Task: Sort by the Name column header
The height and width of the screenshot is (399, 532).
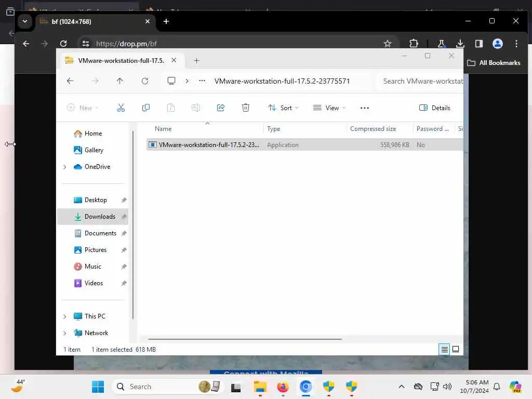Action: (x=163, y=129)
